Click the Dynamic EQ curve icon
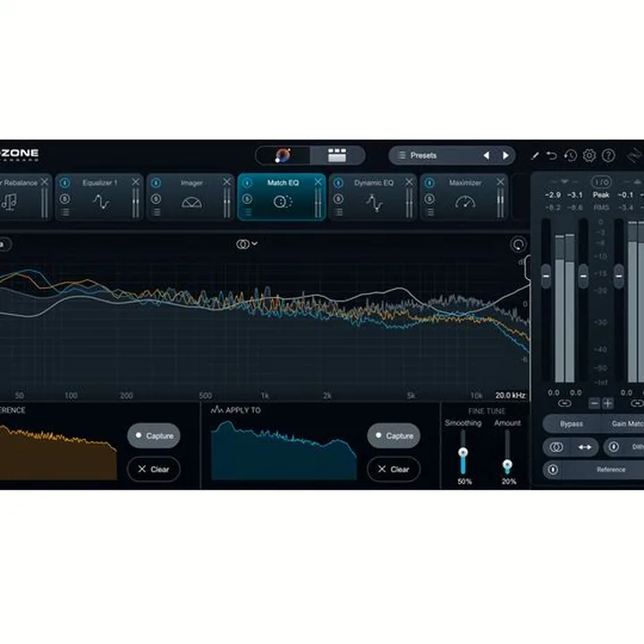 (x=374, y=202)
